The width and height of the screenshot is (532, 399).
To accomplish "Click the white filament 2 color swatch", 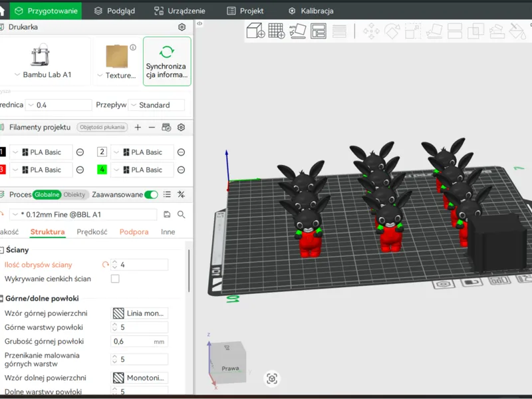I will coord(102,152).
